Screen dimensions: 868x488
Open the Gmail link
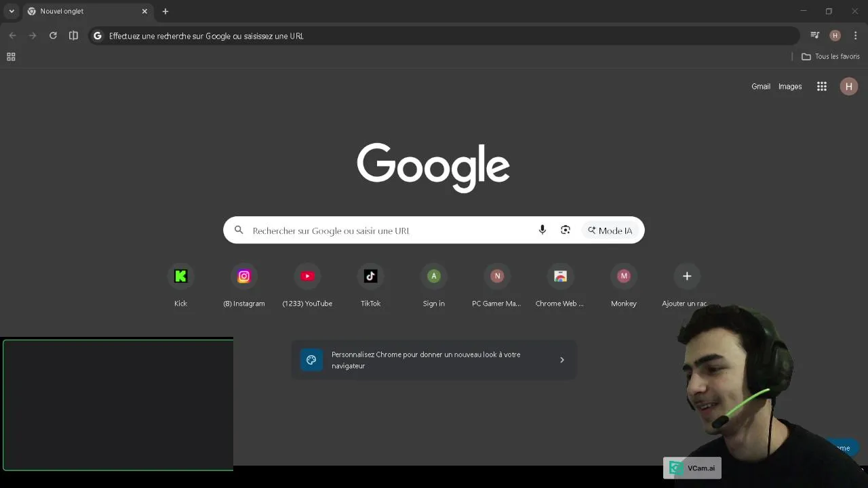[x=761, y=86]
